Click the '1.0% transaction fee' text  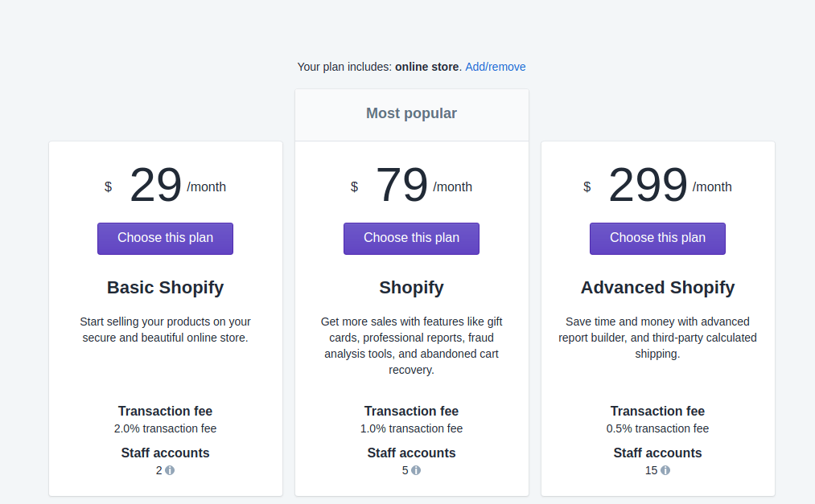click(411, 428)
